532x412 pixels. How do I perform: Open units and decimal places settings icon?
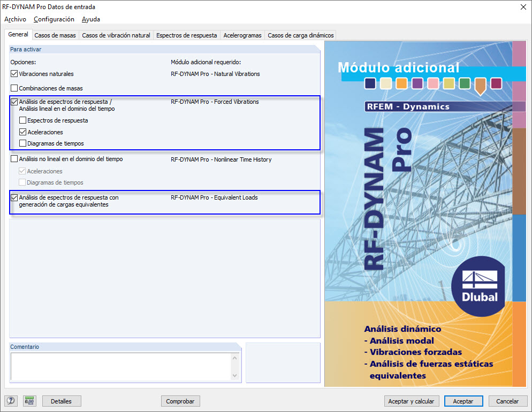point(29,401)
